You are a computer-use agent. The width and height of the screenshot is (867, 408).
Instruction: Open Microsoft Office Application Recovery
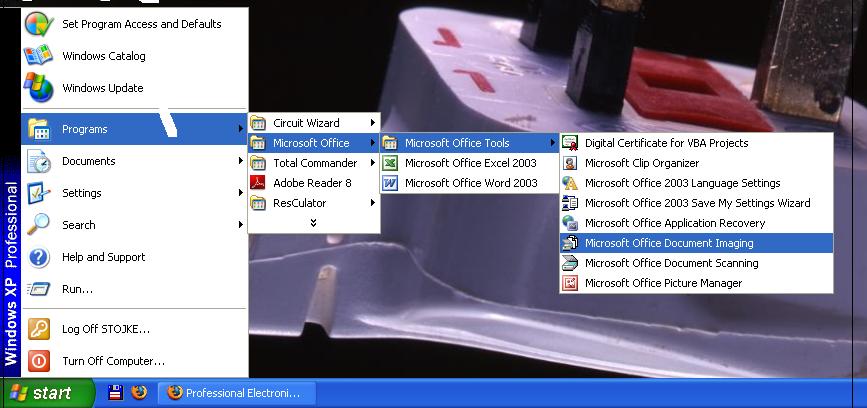pos(675,223)
